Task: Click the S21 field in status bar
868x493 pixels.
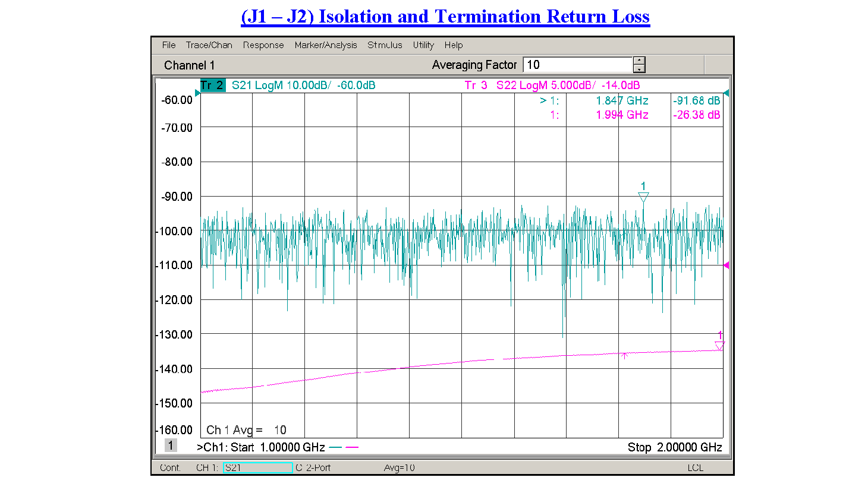Action: pos(257,468)
